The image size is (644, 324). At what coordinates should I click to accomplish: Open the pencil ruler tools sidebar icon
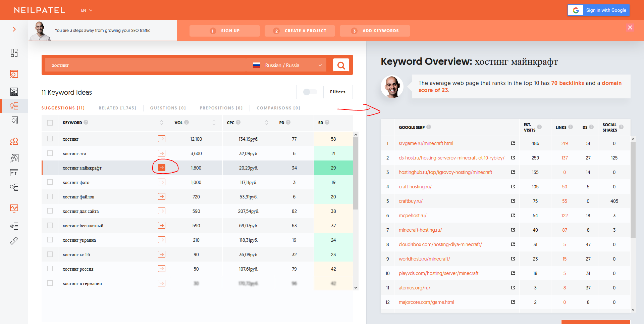point(14,241)
